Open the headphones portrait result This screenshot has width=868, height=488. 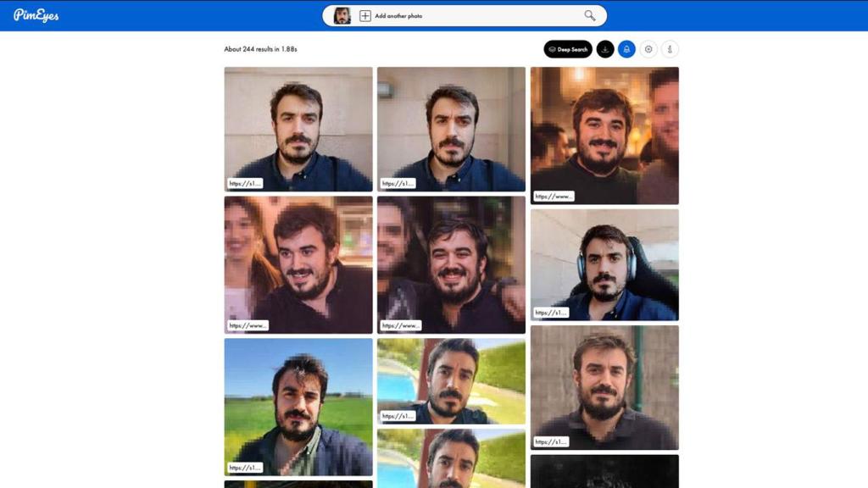click(604, 265)
